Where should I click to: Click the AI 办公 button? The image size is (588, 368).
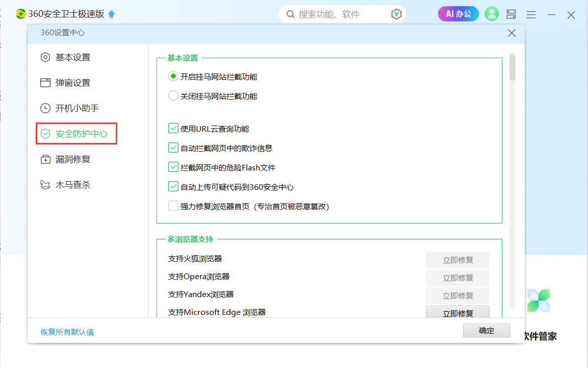click(x=458, y=14)
